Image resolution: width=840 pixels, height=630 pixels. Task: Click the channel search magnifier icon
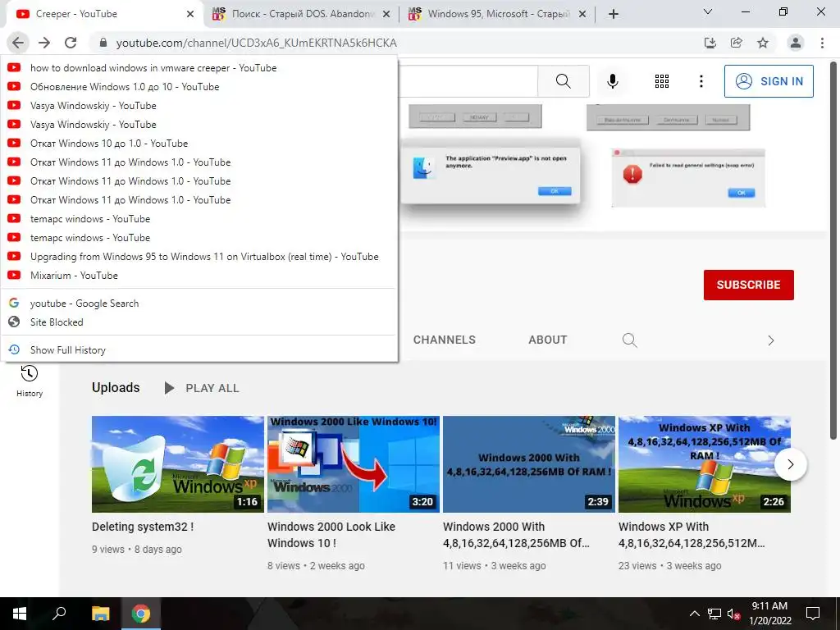tap(630, 340)
